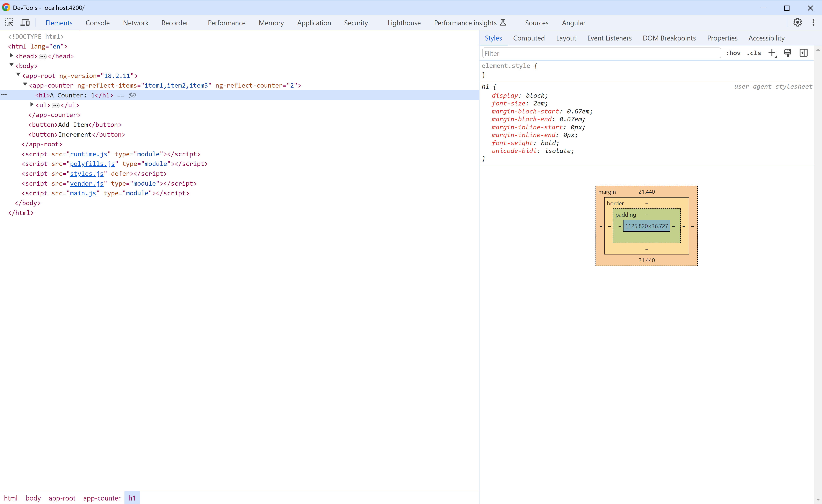Open the DevTools three-dot customize menu

tap(813, 23)
